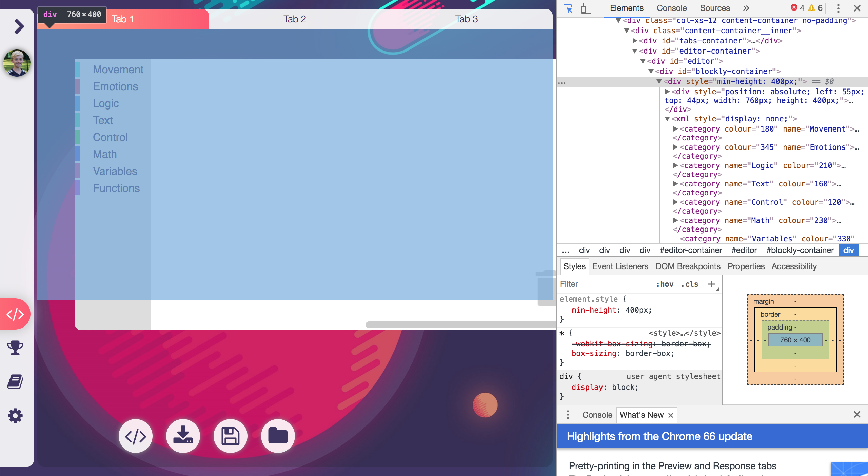Toggle the .cls class editor in Styles
Image resolution: width=868 pixels, height=476 pixels.
click(x=688, y=284)
